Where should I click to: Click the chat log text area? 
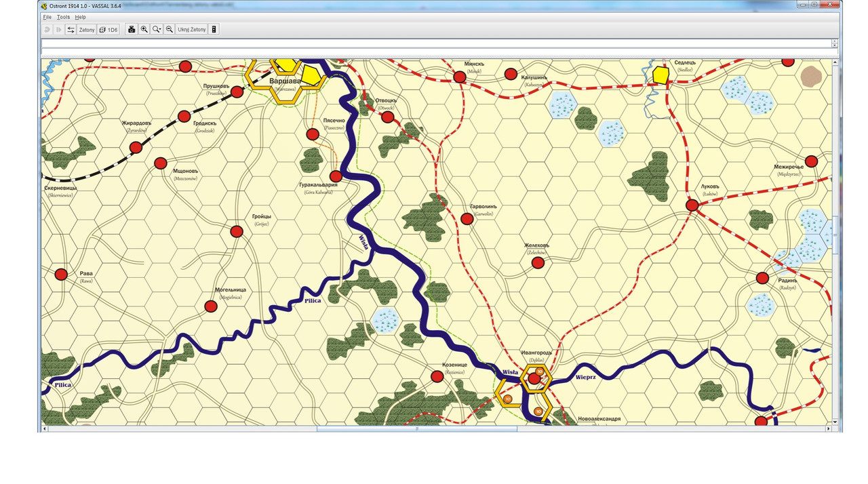click(436, 43)
